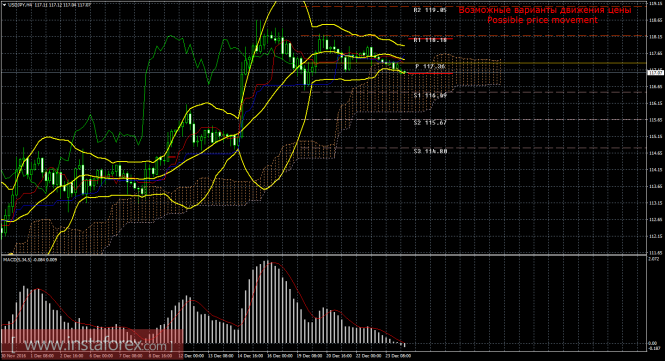Click the 14 Dec 16:00 date on the time axis
The image size is (665, 361).
(249, 356)
